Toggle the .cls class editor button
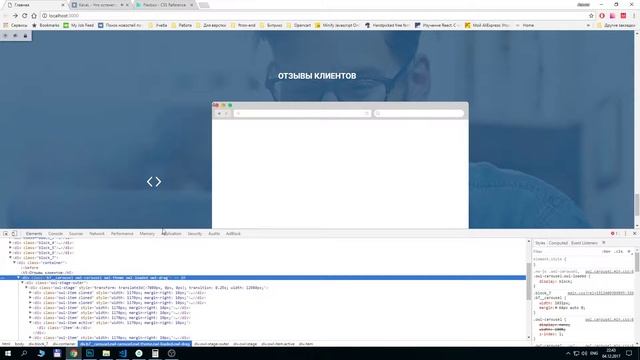This screenshot has height=360, width=640. pos(619,251)
